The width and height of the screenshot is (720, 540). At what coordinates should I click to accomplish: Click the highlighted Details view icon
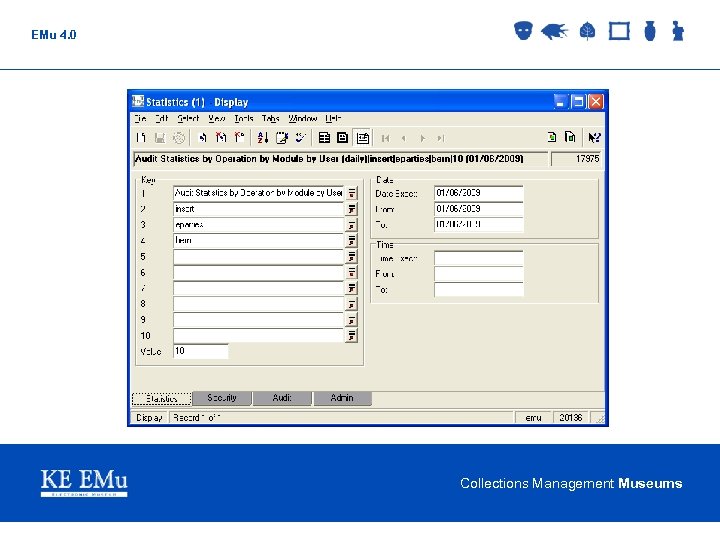coord(362,137)
